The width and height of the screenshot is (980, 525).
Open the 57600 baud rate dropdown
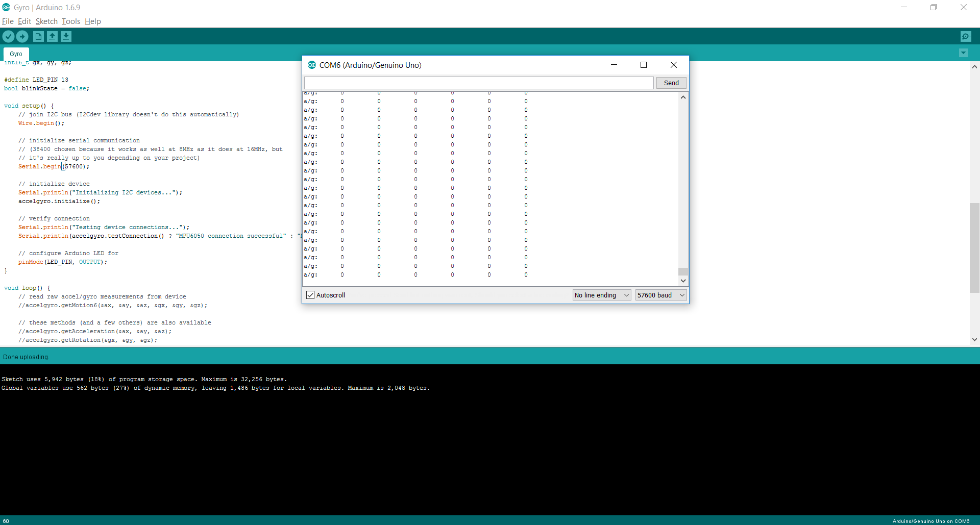[660, 295]
